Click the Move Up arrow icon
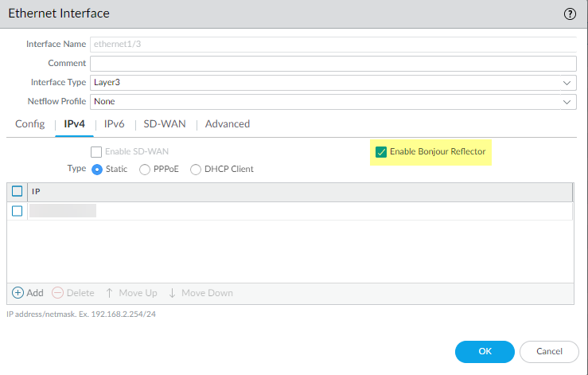The height and width of the screenshot is (375, 588). [110, 293]
